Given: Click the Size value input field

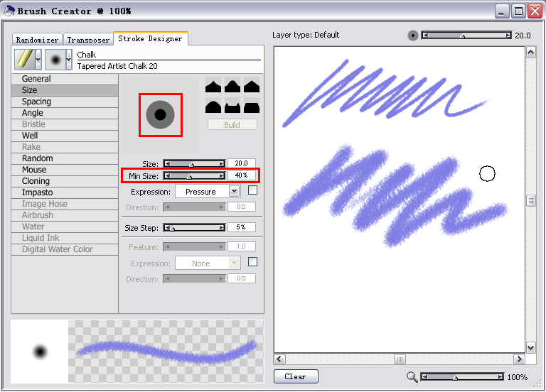Looking at the screenshot, I should [x=241, y=163].
